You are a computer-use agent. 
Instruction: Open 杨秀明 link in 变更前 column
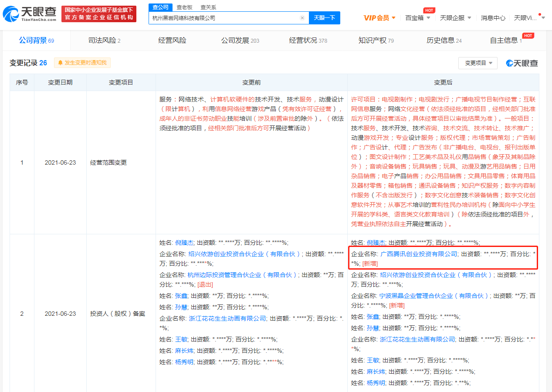pos(185,362)
